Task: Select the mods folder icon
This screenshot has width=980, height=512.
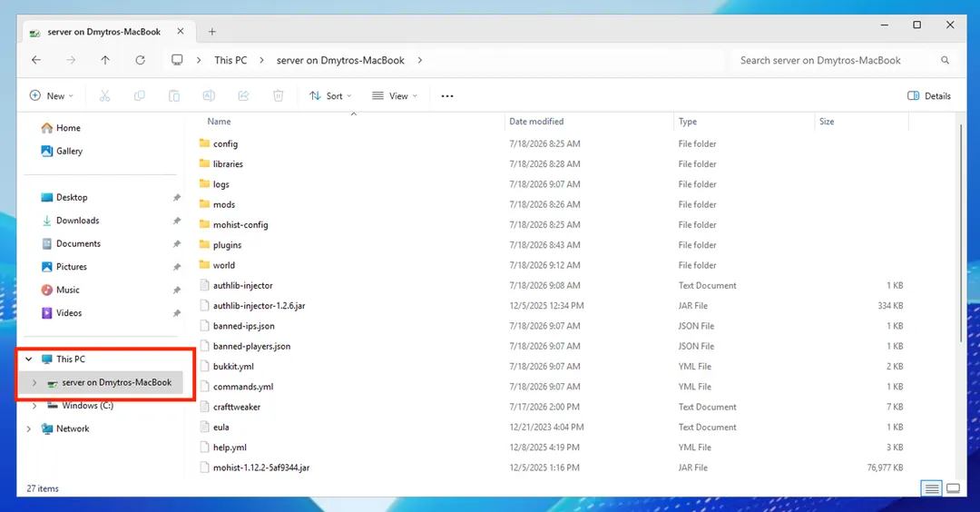Action: (204, 203)
